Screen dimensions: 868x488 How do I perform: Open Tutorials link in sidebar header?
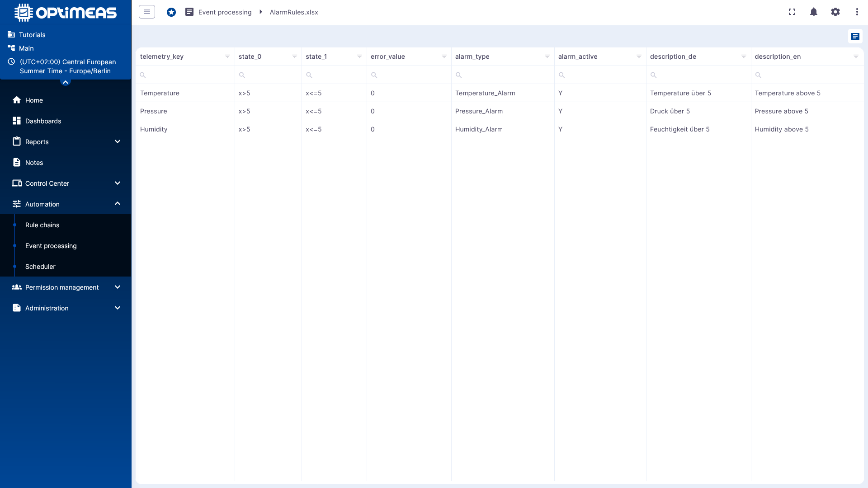click(x=32, y=35)
